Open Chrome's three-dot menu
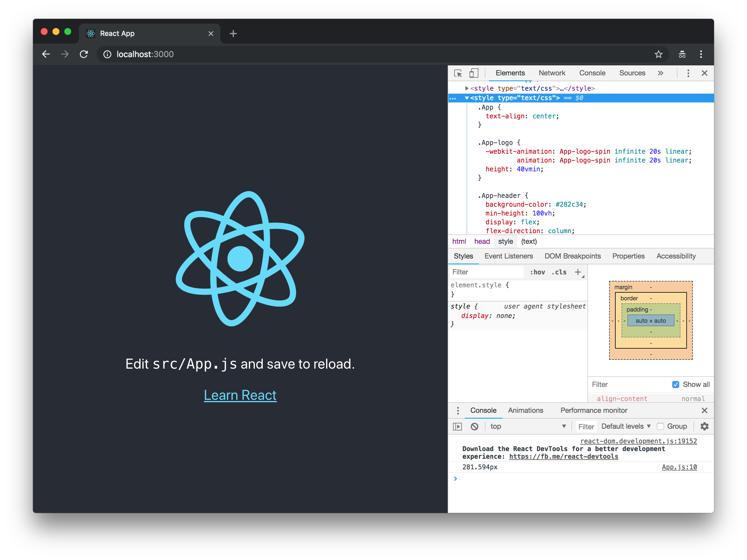 tap(701, 54)
